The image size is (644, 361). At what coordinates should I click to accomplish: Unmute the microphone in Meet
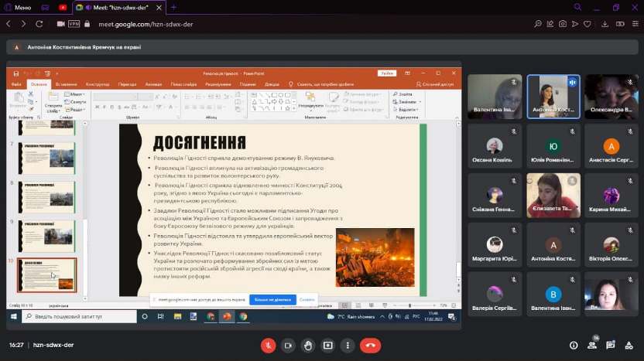(269, 346)
